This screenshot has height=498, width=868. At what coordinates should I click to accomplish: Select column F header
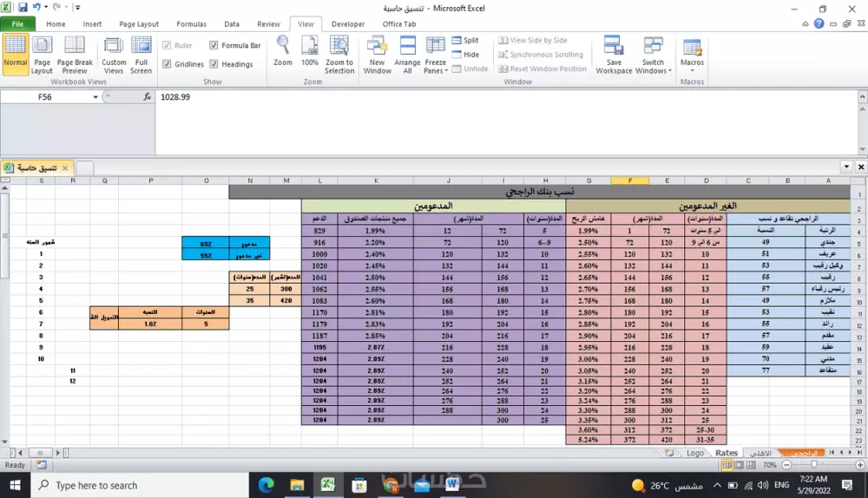pos(629,180)
